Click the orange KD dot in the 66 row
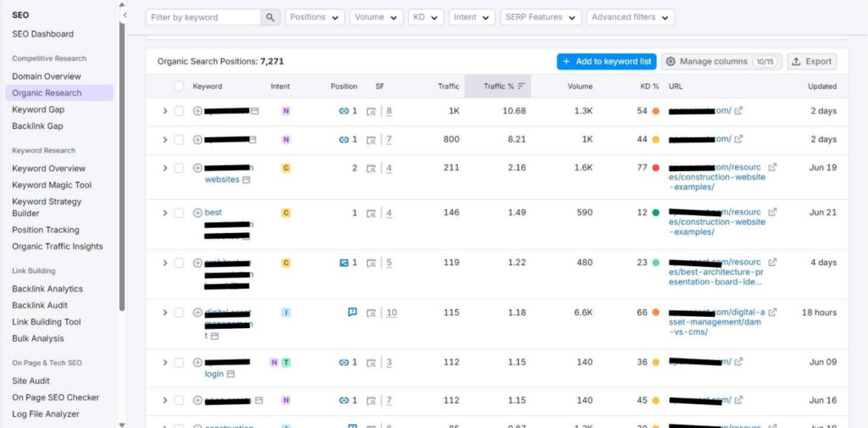The image size is (868, 428). point(655,313)
